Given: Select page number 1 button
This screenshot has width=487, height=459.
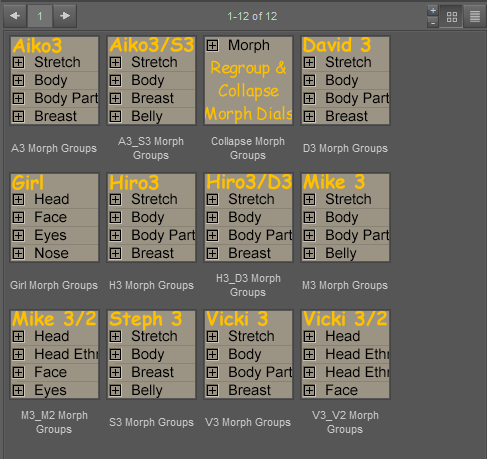Looking at the screenshot, I should click(x=40, y=16).
